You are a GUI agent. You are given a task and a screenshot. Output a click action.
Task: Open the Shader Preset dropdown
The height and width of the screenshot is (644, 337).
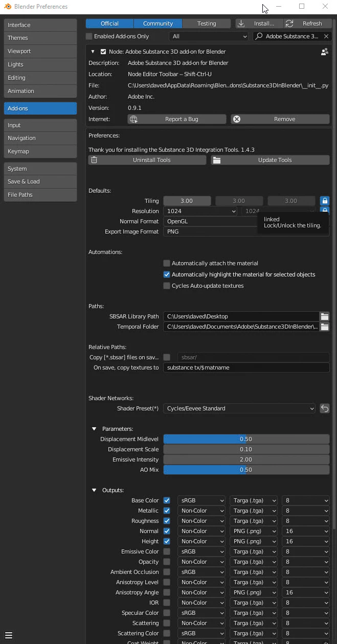click(x=239, y=408)
